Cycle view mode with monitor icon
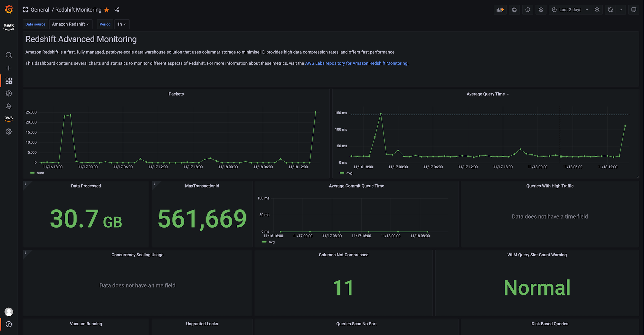 point(633,10)
